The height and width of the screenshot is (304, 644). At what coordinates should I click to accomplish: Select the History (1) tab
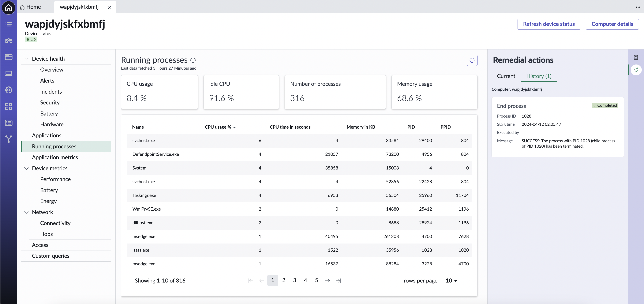[538, 76]
